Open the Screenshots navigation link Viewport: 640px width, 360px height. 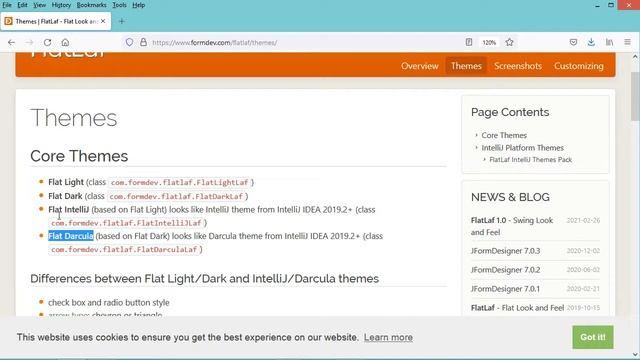coord(518,66)
